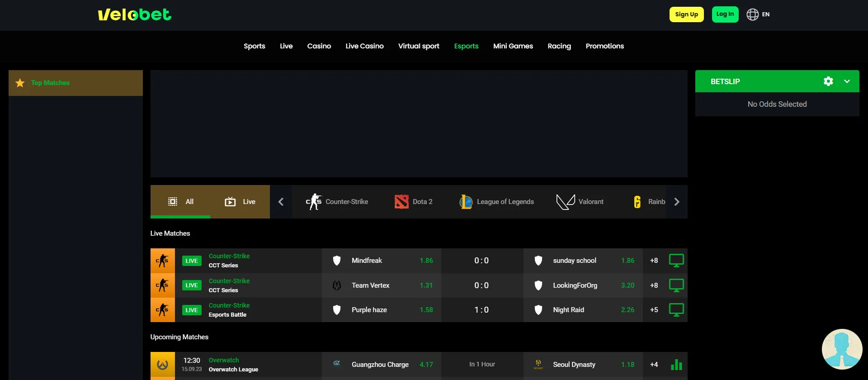
Task: Select Mindfreak odds 1.86
Action: (426, 261)
